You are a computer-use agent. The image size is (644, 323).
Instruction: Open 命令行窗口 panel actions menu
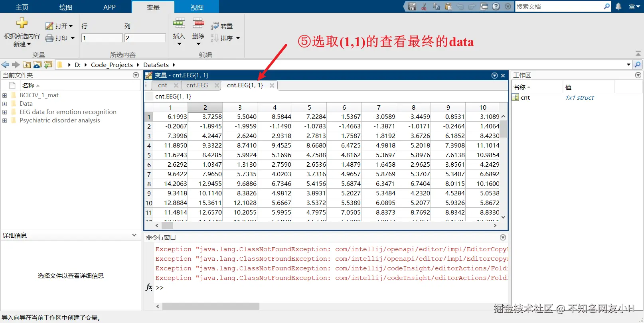point(503,237)
